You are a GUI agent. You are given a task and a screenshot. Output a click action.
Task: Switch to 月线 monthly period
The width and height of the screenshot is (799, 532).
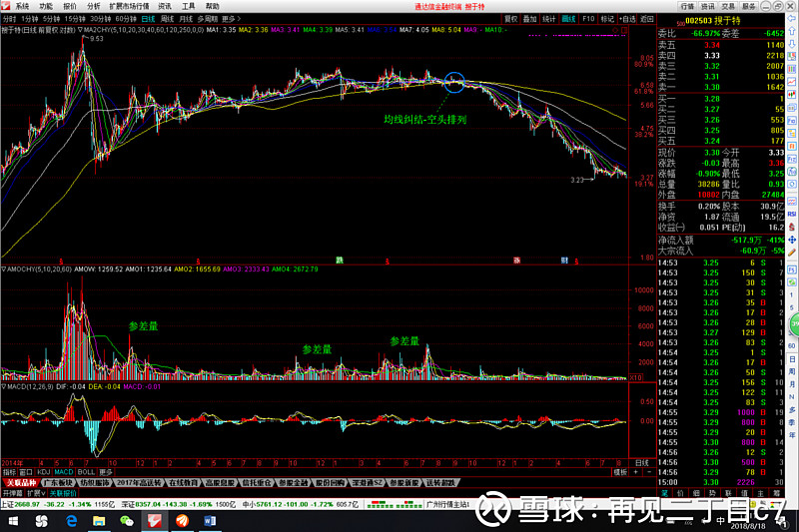pyautogui.click(x=186, y=19)
